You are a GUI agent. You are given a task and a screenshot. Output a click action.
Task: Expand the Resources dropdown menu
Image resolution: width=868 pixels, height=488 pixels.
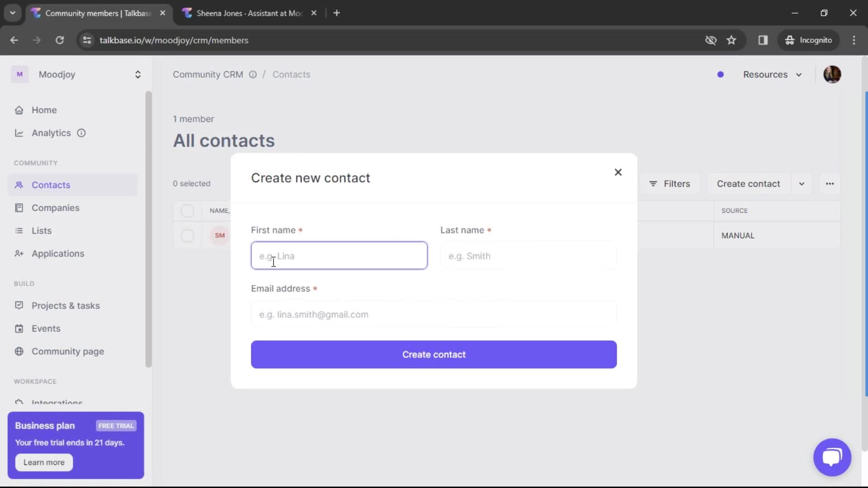pyautogui.click(x=773, y=74)
